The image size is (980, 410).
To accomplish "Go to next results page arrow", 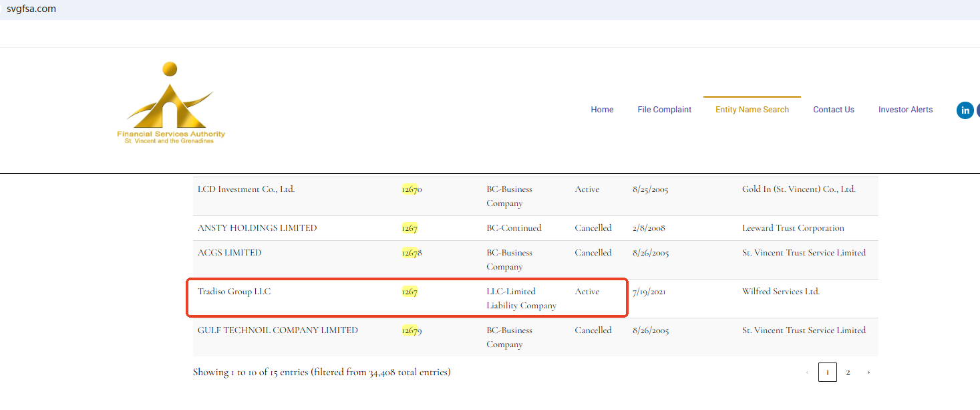I will 868,373.
